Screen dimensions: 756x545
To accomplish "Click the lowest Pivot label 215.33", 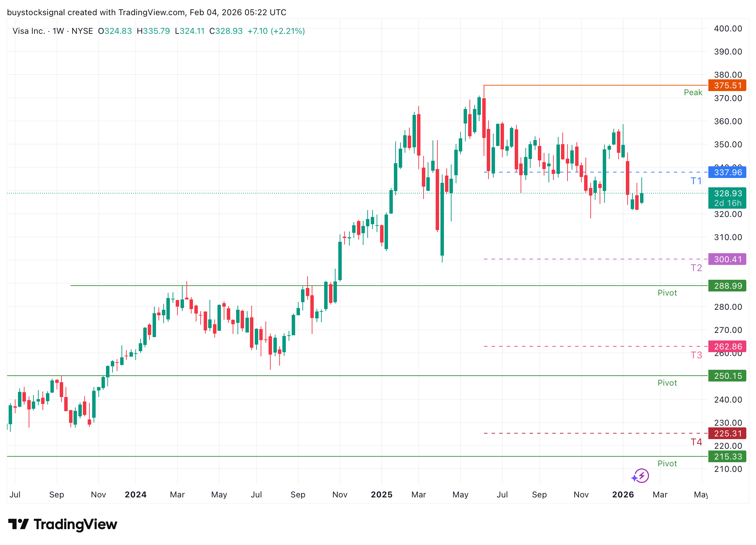I will pyautogui.click(x=727, y=456).
